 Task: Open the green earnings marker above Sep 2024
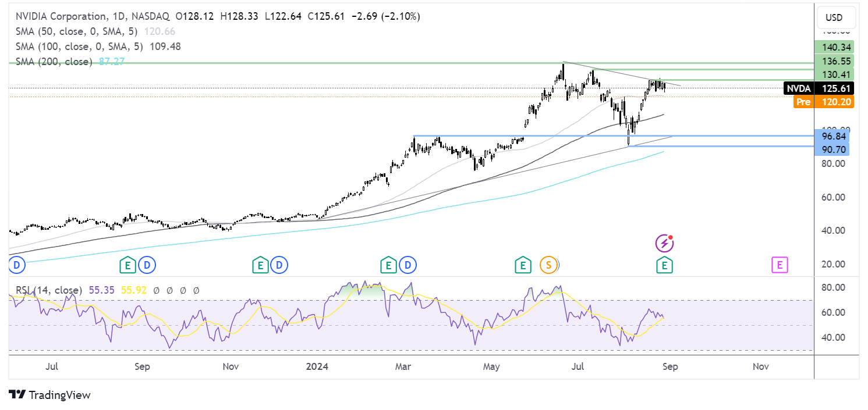click(x=665, y=266)
